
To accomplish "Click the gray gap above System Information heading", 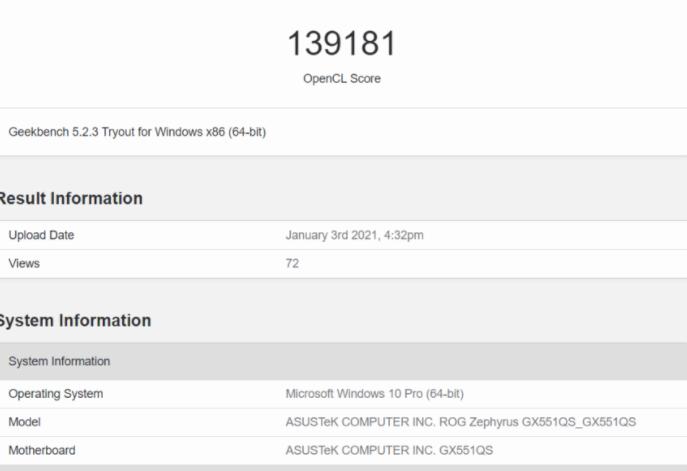I will point(343,291).
